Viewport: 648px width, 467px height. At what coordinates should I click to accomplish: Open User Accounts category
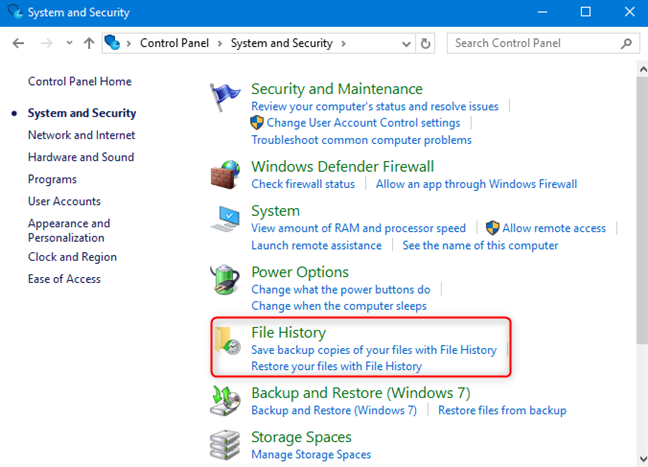pyautogui.click(x=64, y=201)
